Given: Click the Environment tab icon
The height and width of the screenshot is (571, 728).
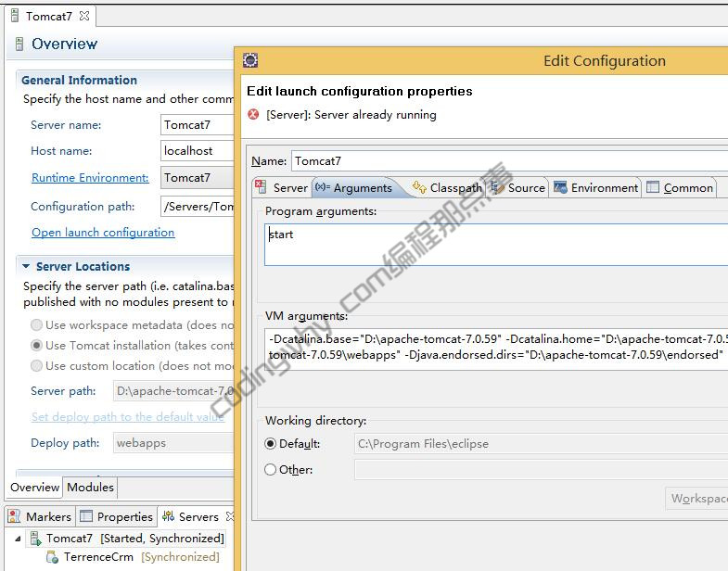Looking at the screenshot, I should click(560, 187).
